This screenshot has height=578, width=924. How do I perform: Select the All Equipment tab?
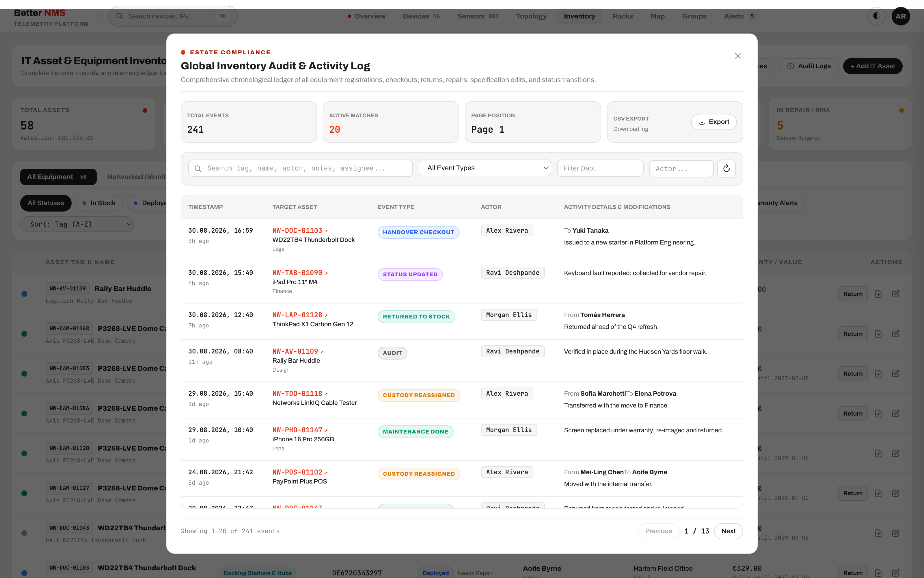pos(58,177)
